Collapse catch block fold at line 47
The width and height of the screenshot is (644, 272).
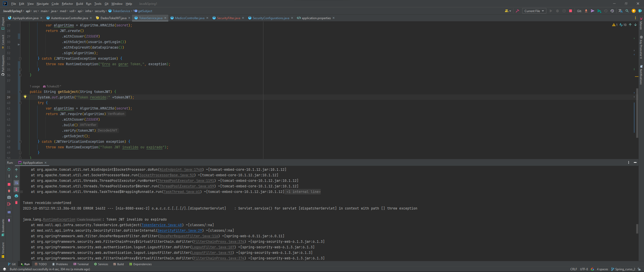20,142
